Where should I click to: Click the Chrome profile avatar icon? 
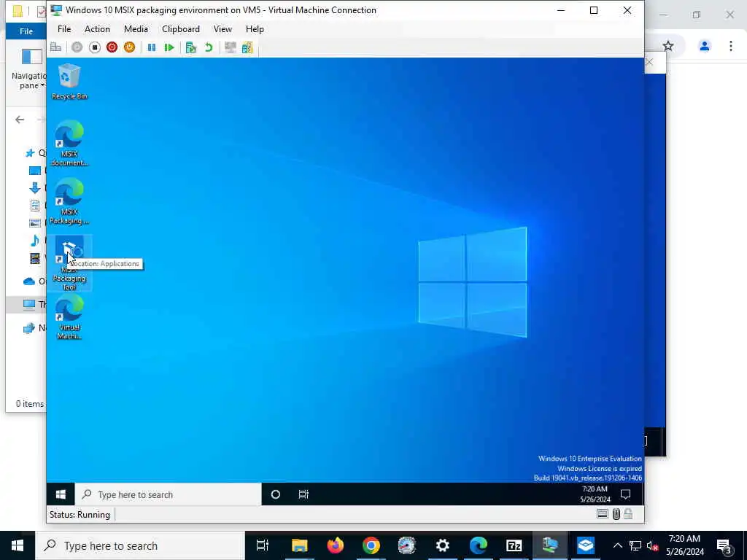705,46
